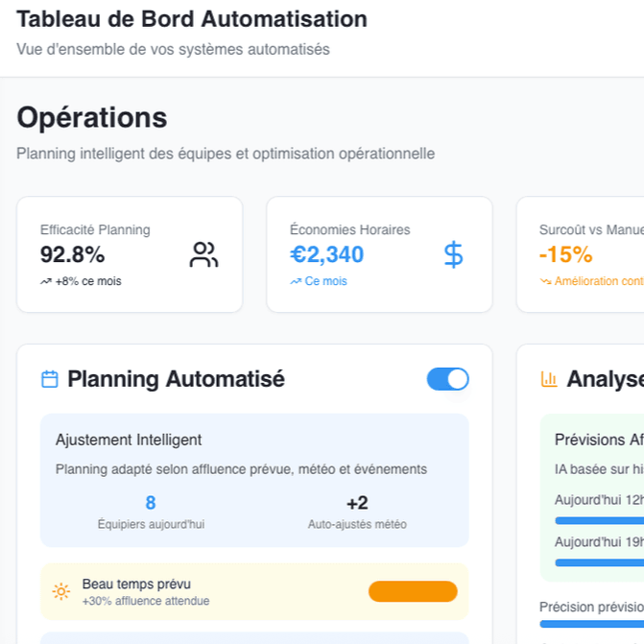The image size is (644, 644).
Task: Disable the Planning Automatisé toggle switch
Action: [x=447, y=379]
